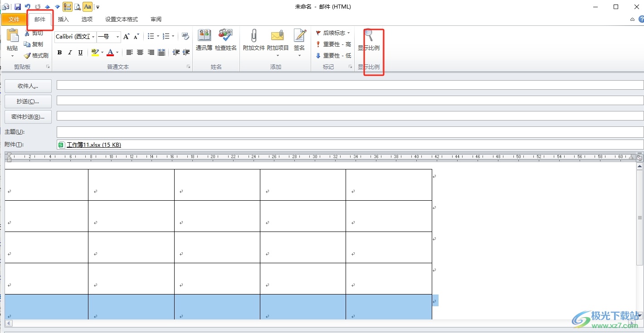Toggle bold formatting
Viewport: 644px width, 333px height.
coord(59,53)
